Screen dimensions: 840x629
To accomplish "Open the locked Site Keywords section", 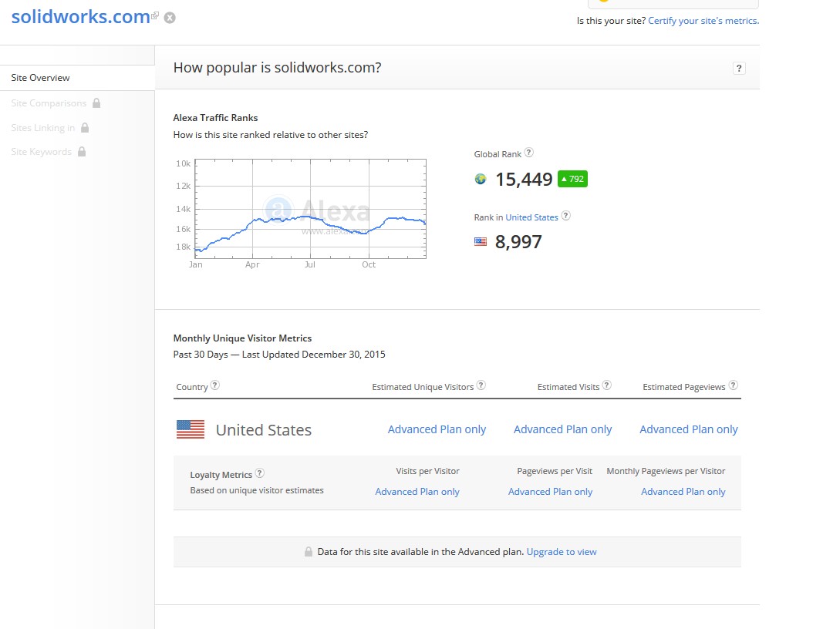I will pyautogui.click(x=42, y=152).
